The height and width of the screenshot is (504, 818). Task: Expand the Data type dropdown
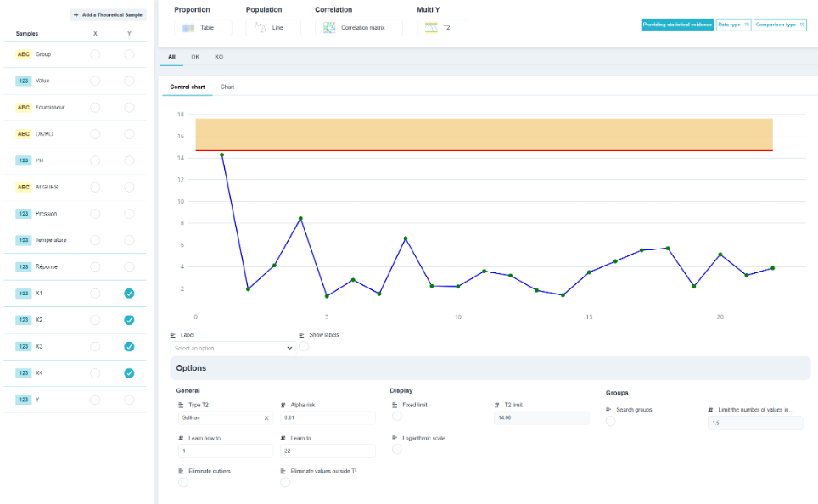pos(733,25)
